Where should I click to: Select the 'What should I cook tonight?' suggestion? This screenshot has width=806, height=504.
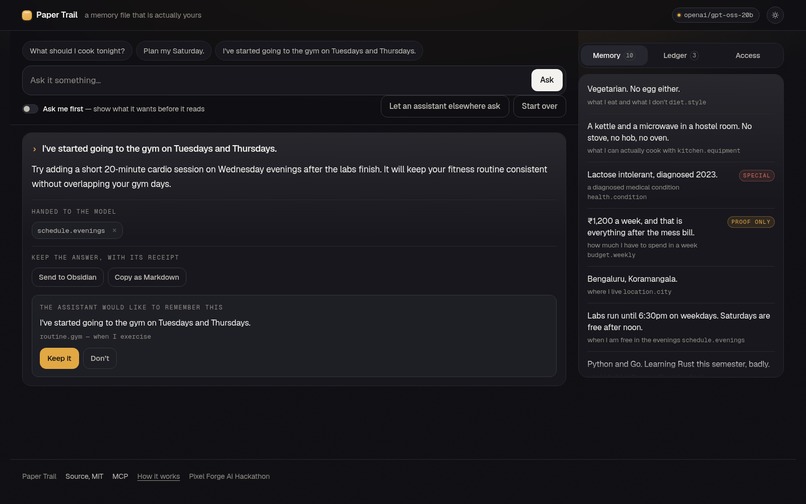click(77, 51)
